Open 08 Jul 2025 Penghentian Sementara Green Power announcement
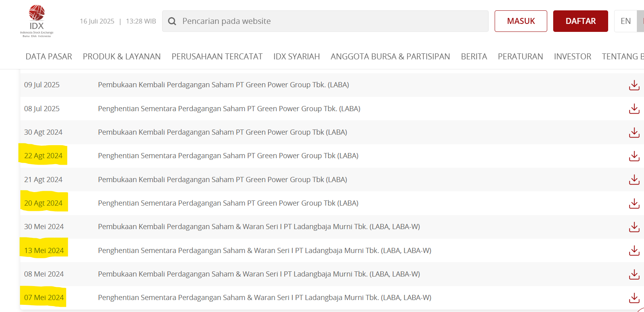 [229, 109]
